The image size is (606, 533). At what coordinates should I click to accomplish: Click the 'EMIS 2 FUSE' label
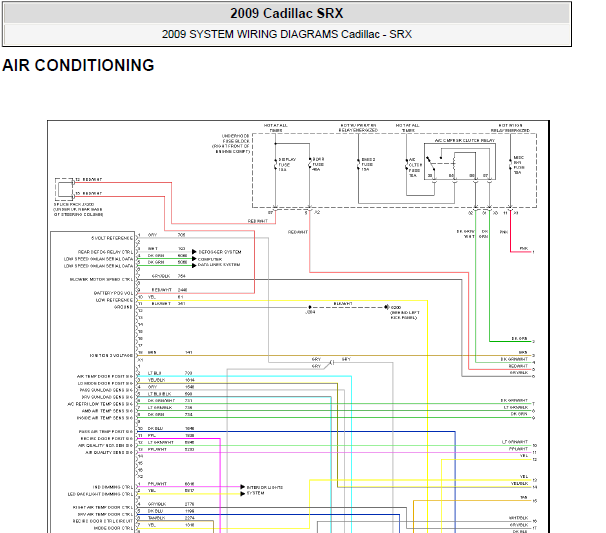point(368,164)
